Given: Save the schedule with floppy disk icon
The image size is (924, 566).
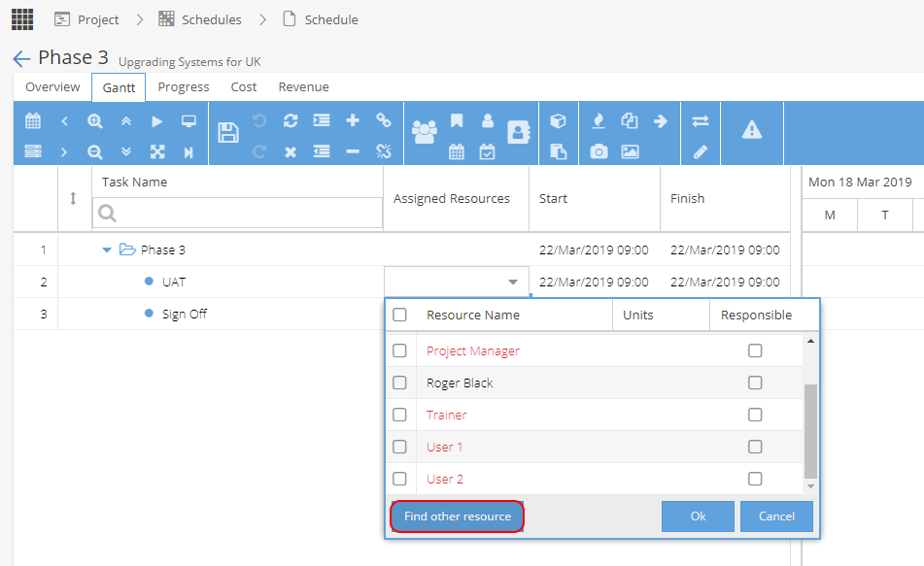Looking at the screenshot, I should [228, 132].
